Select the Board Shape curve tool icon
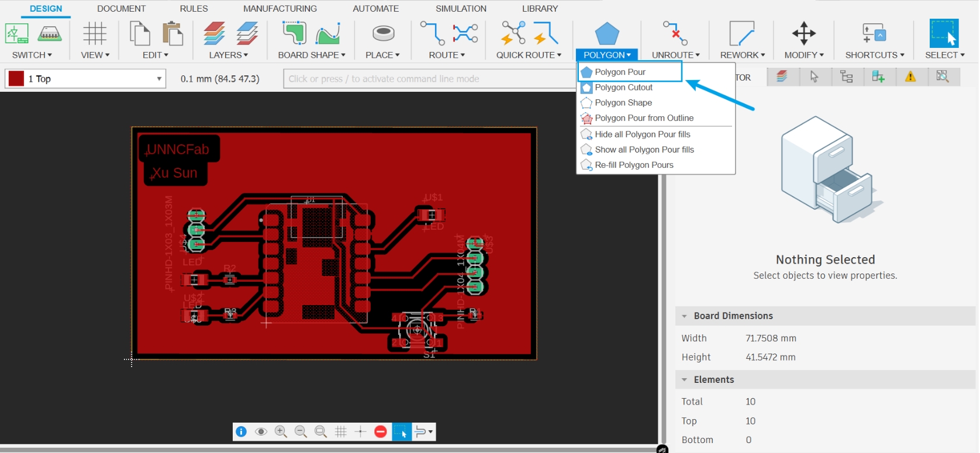The height and width of the screenshot is (453, 980). (x=328, y=34)
